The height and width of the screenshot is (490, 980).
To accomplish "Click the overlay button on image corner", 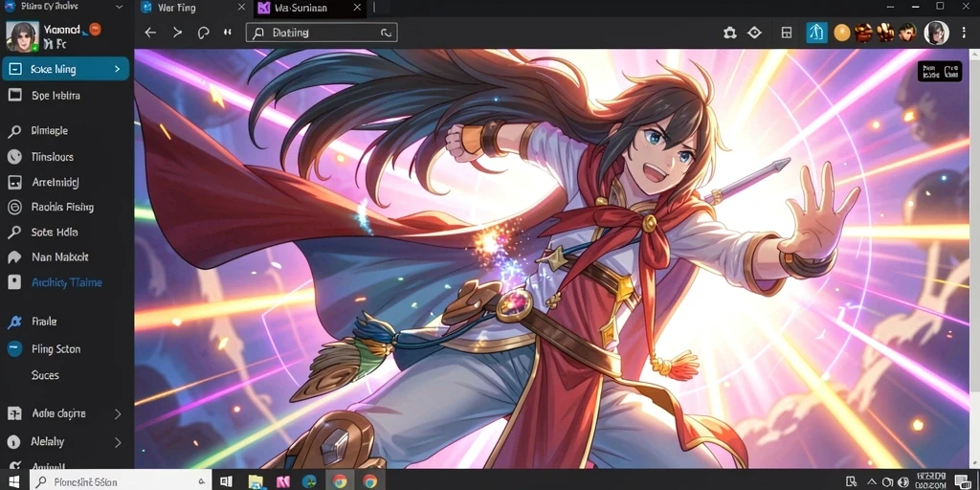I will pos(940,71).
